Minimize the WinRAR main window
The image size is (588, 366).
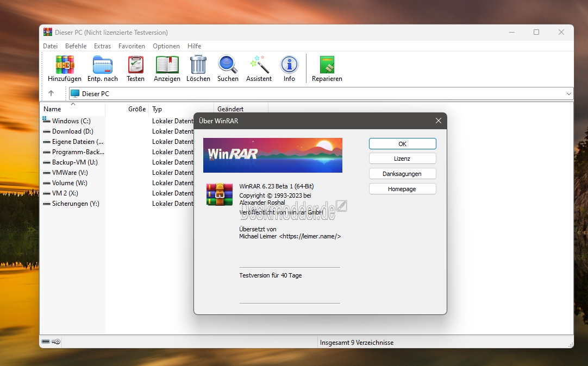click(512, 32)
